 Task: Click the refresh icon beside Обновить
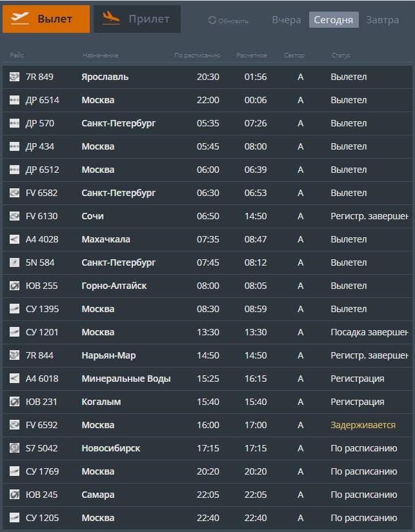pyautogui.click(x=212, y=21)
